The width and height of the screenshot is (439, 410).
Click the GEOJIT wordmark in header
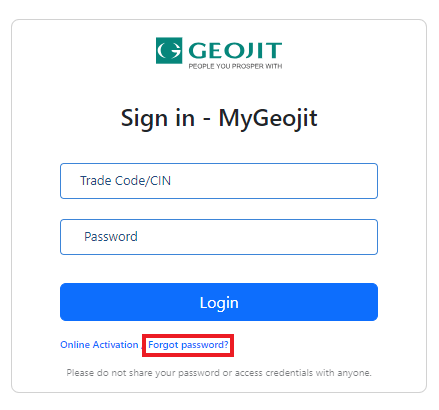(x=235, y=50)
